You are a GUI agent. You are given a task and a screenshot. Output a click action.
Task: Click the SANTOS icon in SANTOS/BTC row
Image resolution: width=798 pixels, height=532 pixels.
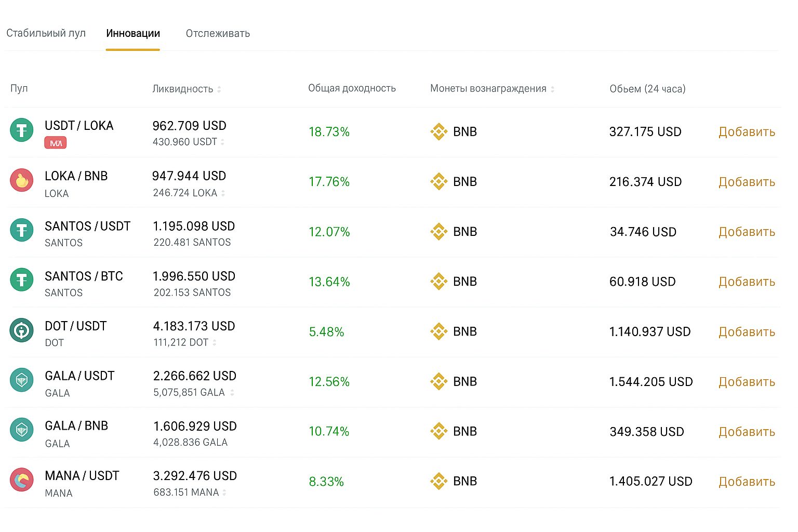point(21,280)
